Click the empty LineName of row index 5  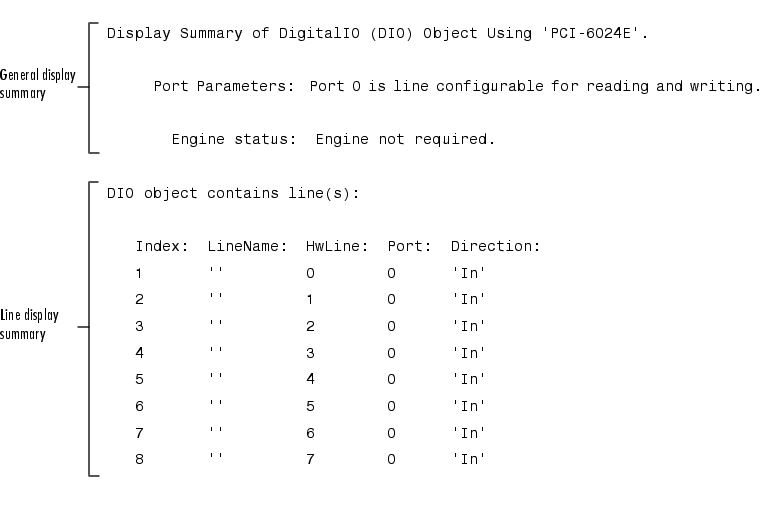click(x=216, y=376)
